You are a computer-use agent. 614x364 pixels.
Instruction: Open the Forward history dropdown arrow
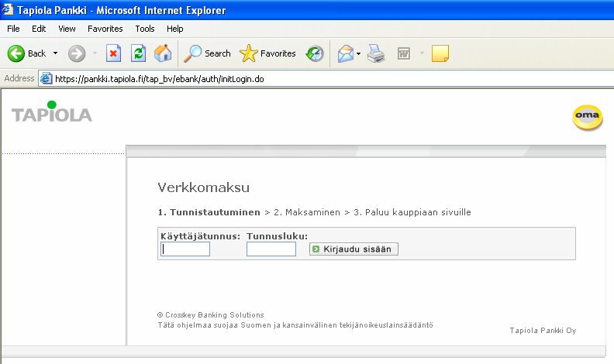pos(95,53)
